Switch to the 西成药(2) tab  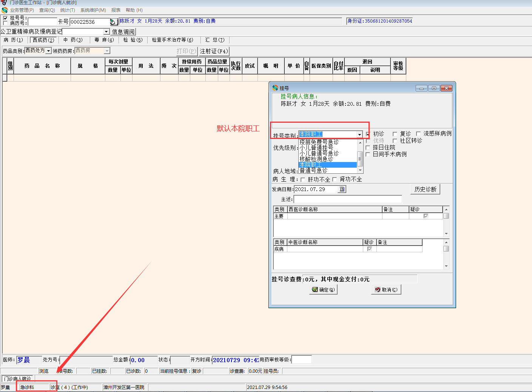43,40
